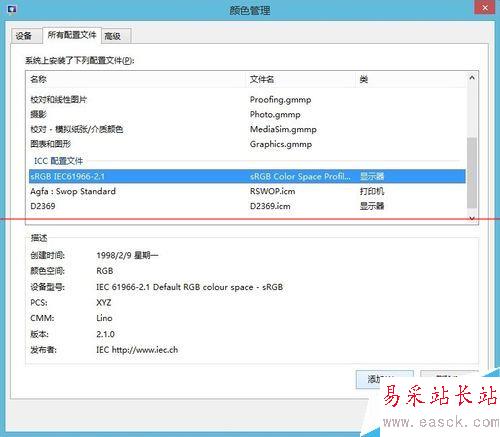Select the 图表和图形 profile row
The height and width of the screenshot is (437, 500).
pos(247,144)
